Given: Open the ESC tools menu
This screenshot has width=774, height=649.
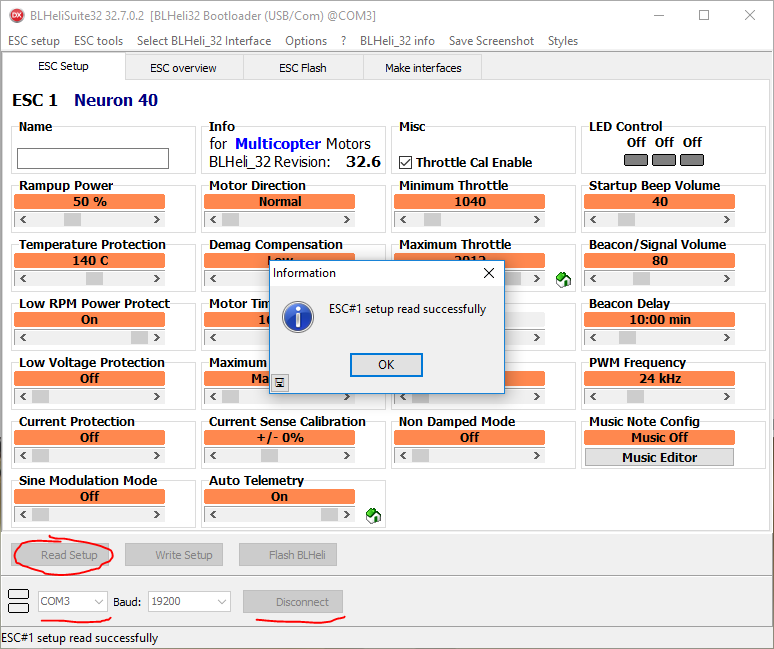Looking at the screenshot, I should coord(98,41).
